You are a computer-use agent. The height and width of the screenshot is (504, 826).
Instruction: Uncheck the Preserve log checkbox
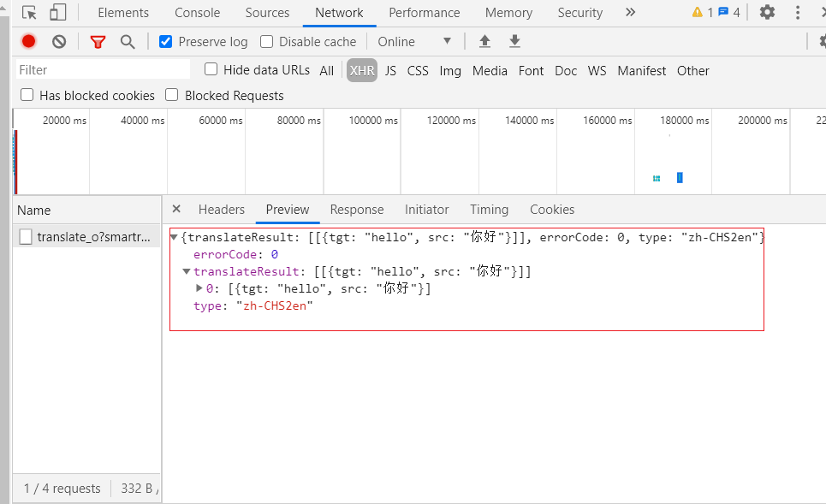166,42
